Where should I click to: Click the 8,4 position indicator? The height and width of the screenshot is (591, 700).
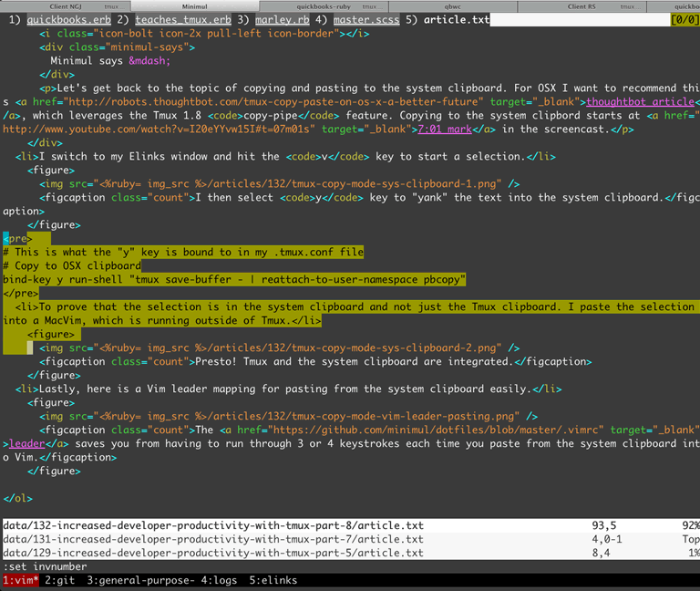coord(601,553)
